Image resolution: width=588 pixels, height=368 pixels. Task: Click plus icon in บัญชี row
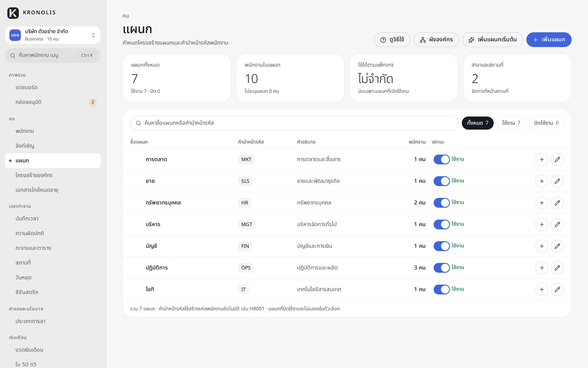pyautogui.click(x=542, y=246)
